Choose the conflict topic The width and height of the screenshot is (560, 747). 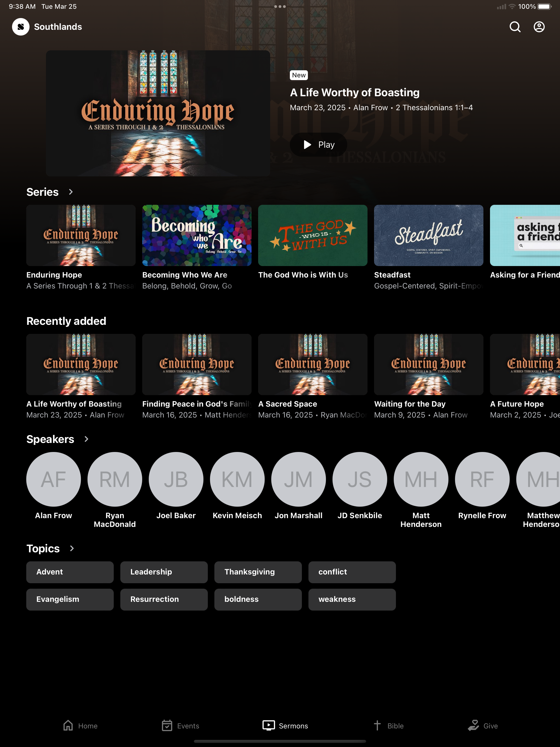click(352, 572)
